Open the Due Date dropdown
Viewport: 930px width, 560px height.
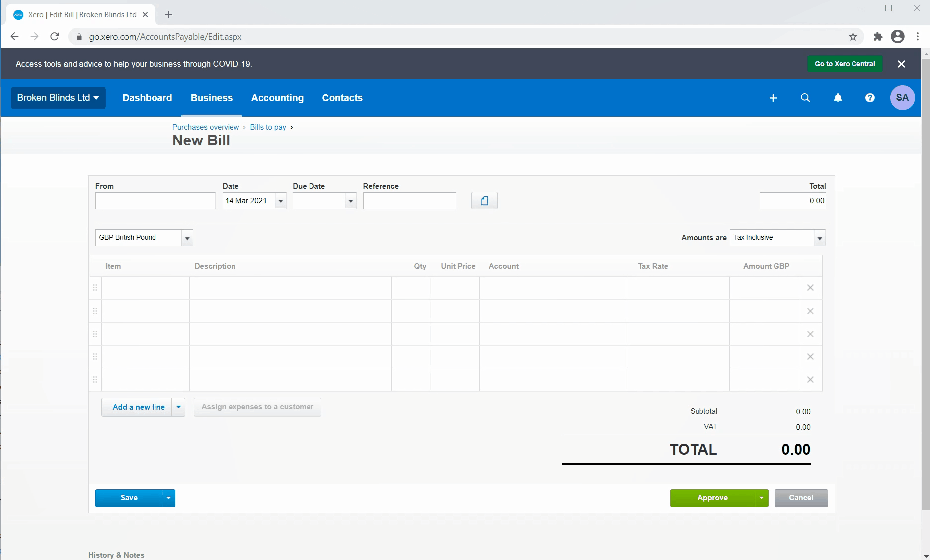coord(351,201)
